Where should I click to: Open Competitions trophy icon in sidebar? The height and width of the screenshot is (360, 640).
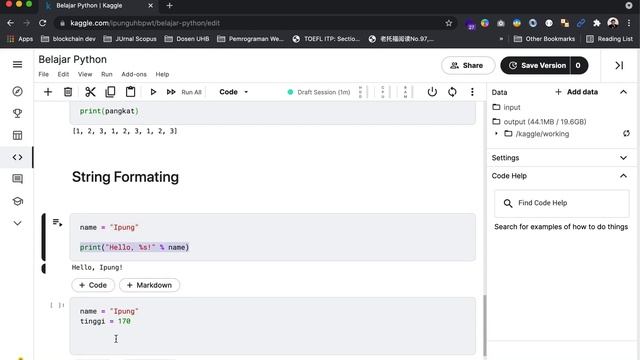click(x=18, y=113)
